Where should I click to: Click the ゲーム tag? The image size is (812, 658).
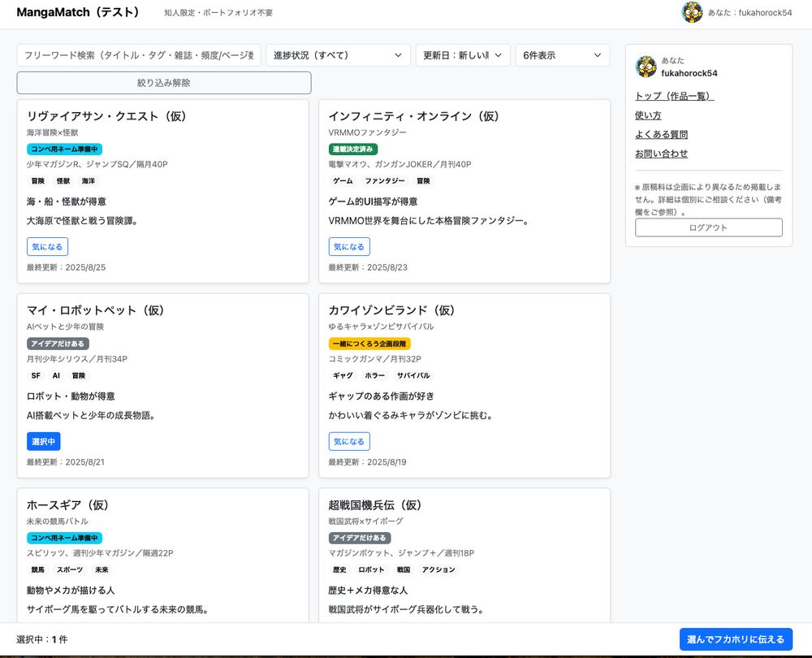[343, 181]
